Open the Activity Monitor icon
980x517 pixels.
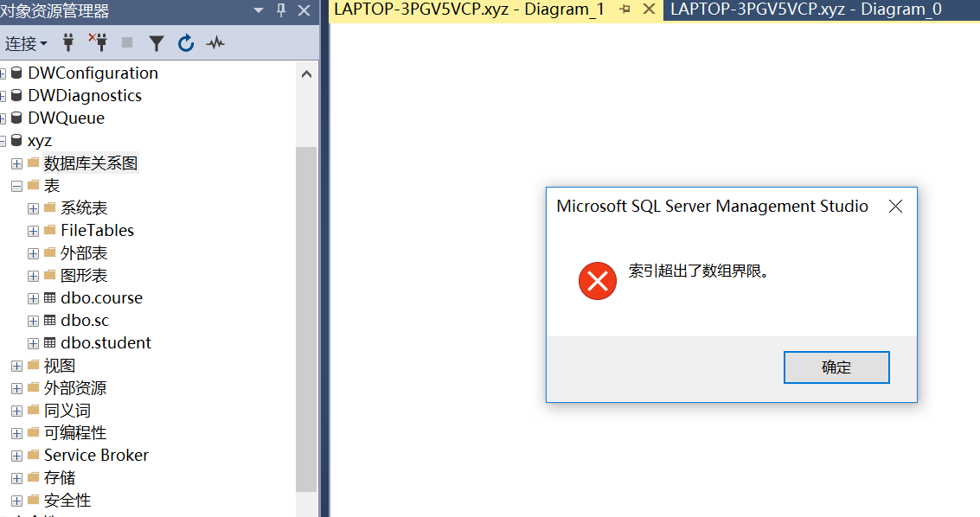(215, 43)
